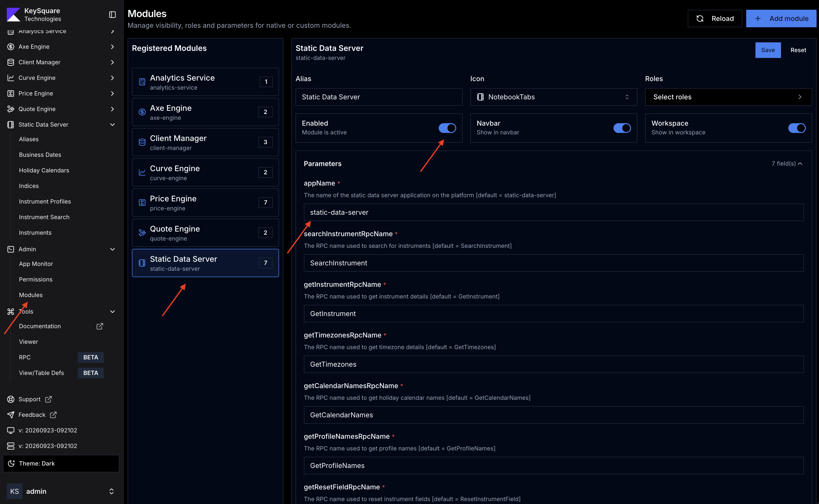Screen dimensions: 819x504
Task: Click the Add module button
Action: click(x=781, y=18)
